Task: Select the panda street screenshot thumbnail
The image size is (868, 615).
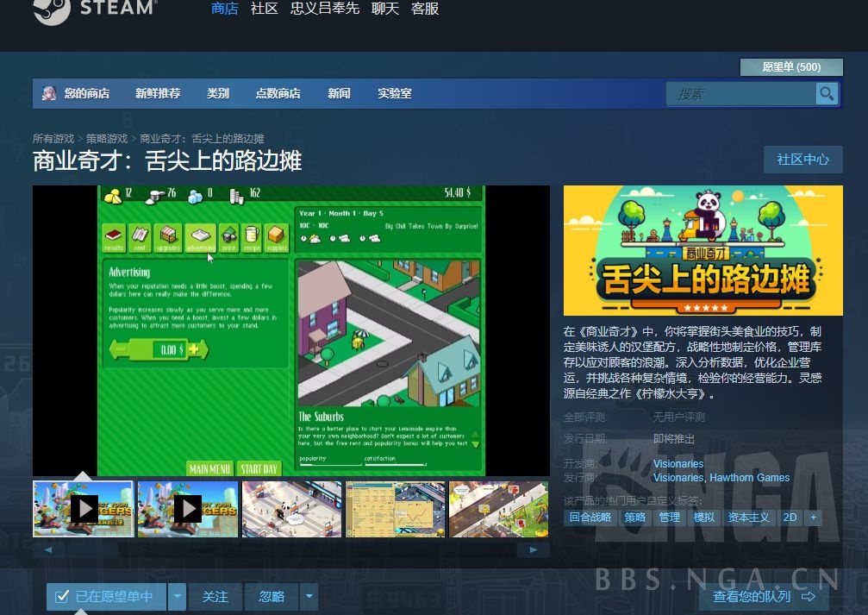Action: (291, 509)
